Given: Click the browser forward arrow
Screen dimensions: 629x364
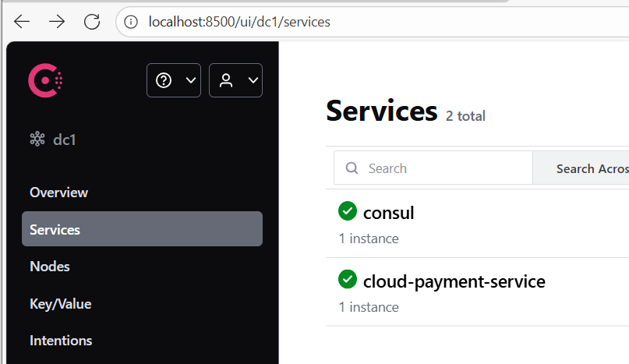Looking at the screenshot, I should [x=57, y=22].
